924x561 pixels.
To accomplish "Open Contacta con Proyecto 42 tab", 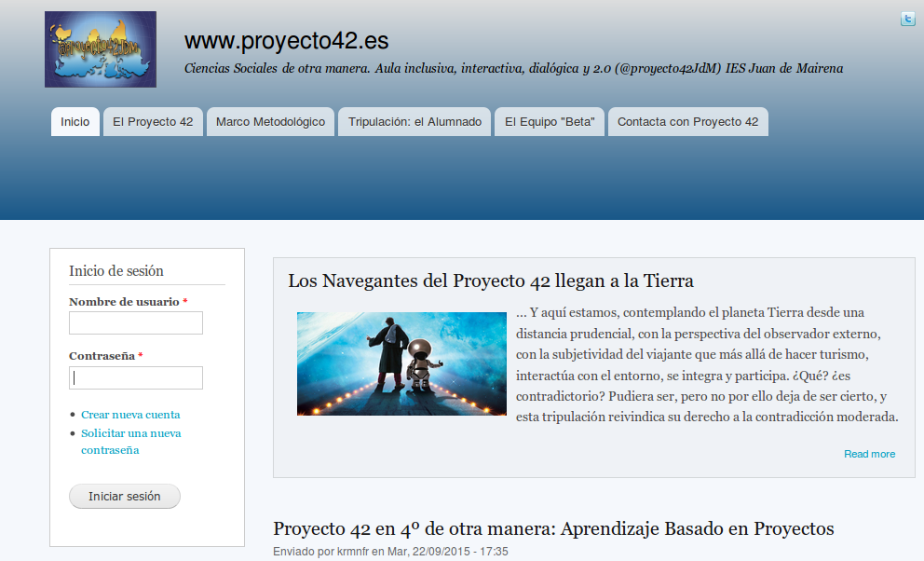I will coord(687,122).
